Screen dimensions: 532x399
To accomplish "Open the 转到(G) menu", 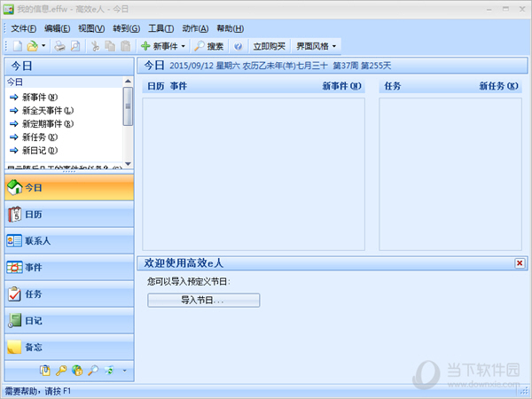I will coord(126,28).
